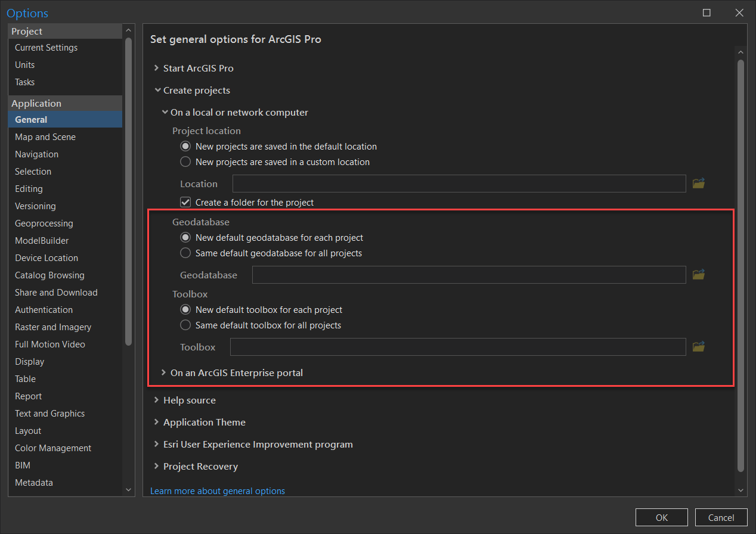Uncheck 'Create a folder for the project'
Screen dimensions: 756x534
[185, 201]
